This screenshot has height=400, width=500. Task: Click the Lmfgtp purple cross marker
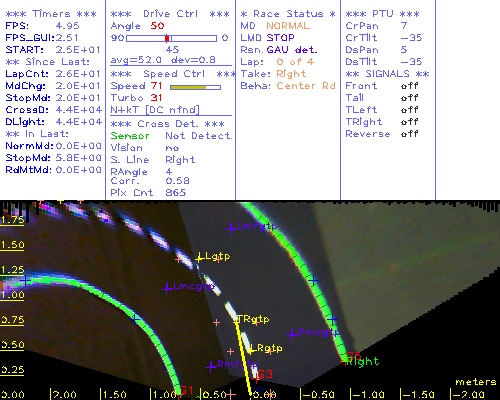(x=231, y=229)
